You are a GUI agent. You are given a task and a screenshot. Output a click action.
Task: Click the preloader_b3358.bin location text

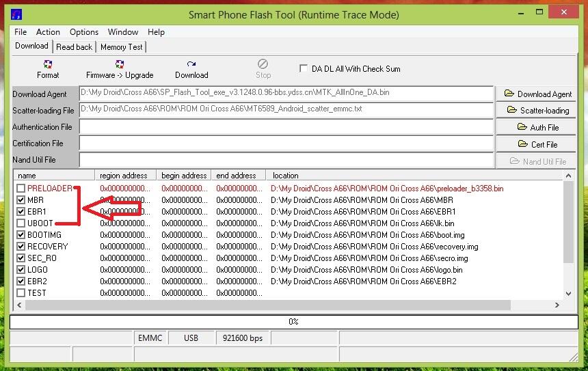pyautogui.click(x=387, y=188)
